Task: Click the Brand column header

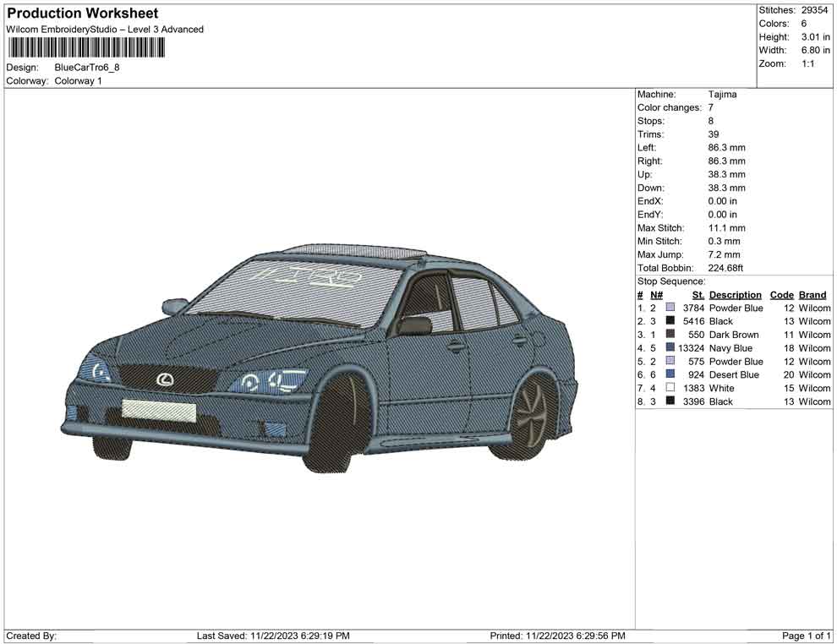Action: [x=812, y=295]
